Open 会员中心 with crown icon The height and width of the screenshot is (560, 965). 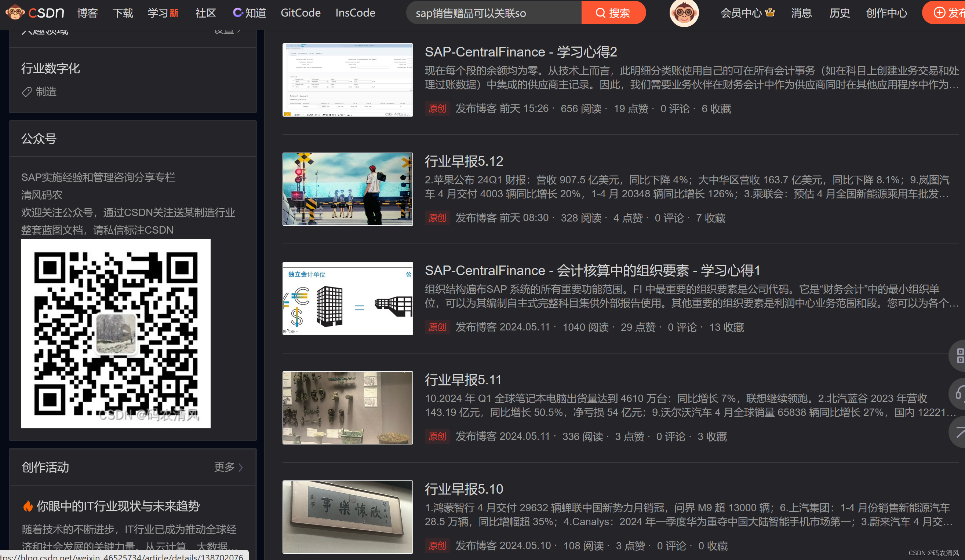[x=747, y=13]
